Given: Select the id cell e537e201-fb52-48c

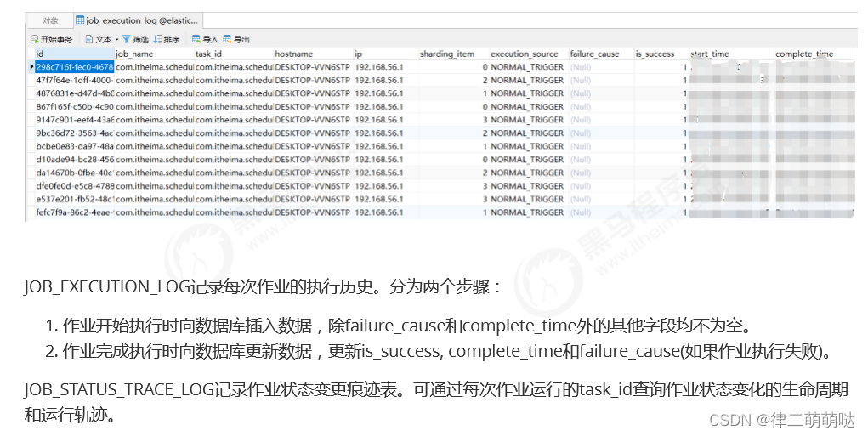Looking at the screenshot, I should tap(74, 199).
